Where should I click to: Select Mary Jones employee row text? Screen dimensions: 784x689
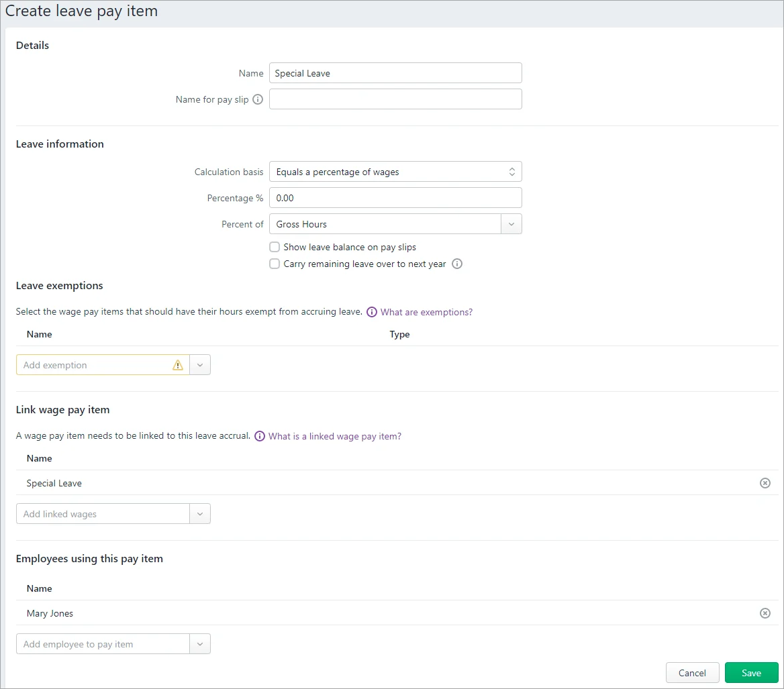click(50, 614)
